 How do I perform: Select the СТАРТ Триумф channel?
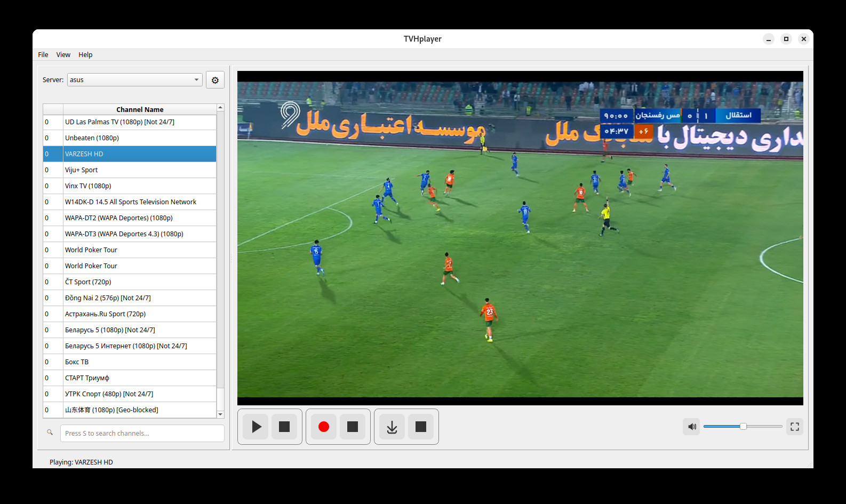130,378
